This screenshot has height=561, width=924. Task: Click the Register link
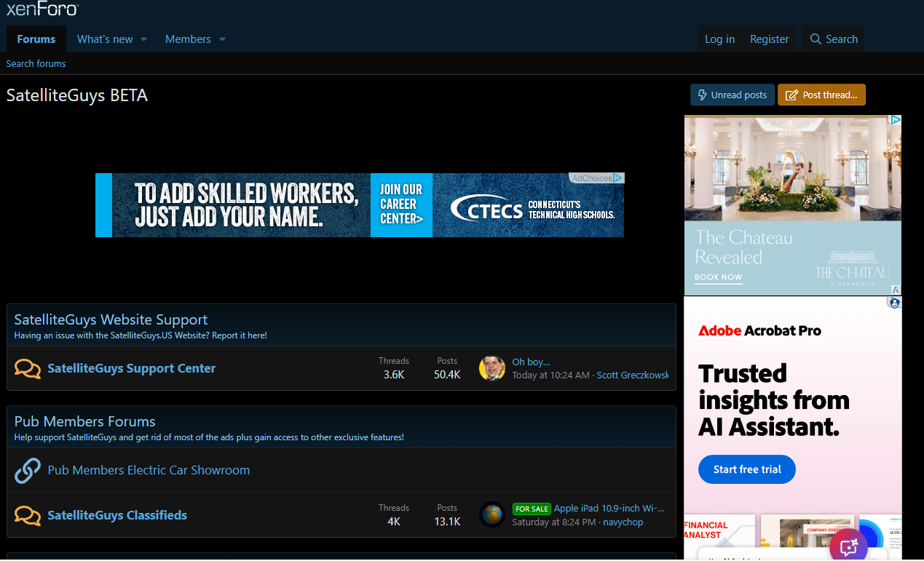pos(770,39)
